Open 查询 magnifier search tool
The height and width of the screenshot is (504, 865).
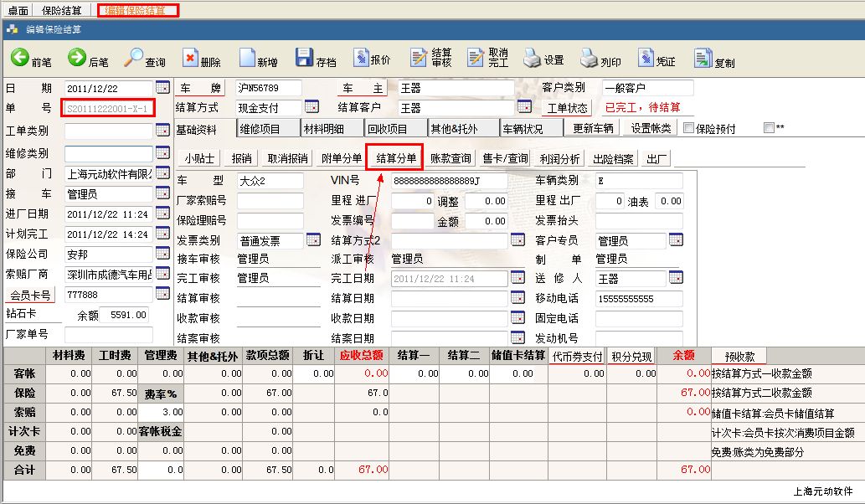point(134,58)
